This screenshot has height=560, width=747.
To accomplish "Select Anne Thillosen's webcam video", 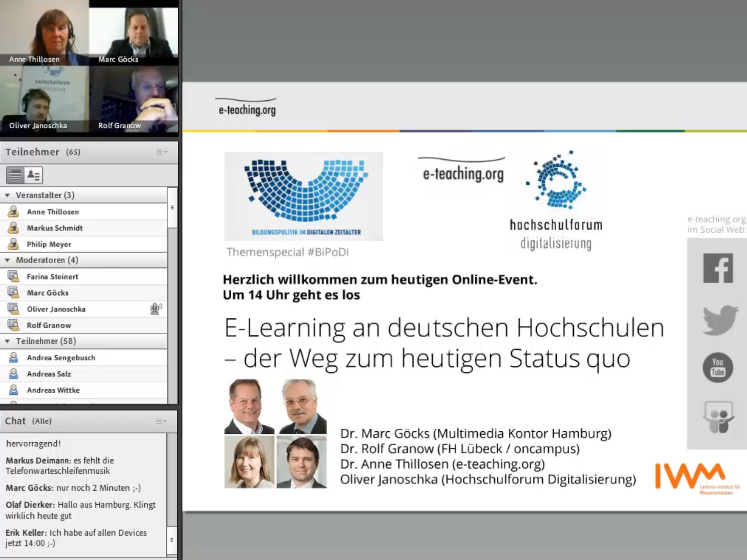I will click(44, 33).
